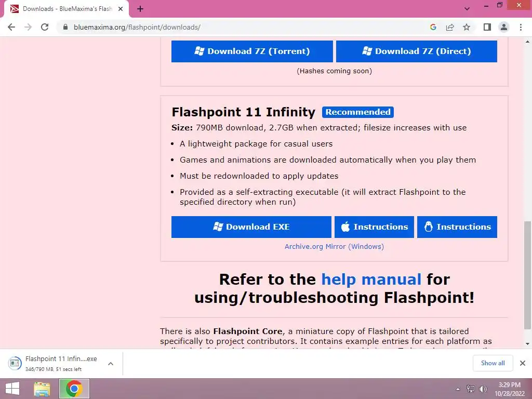Expand the download item options chevron

[110, 364]
